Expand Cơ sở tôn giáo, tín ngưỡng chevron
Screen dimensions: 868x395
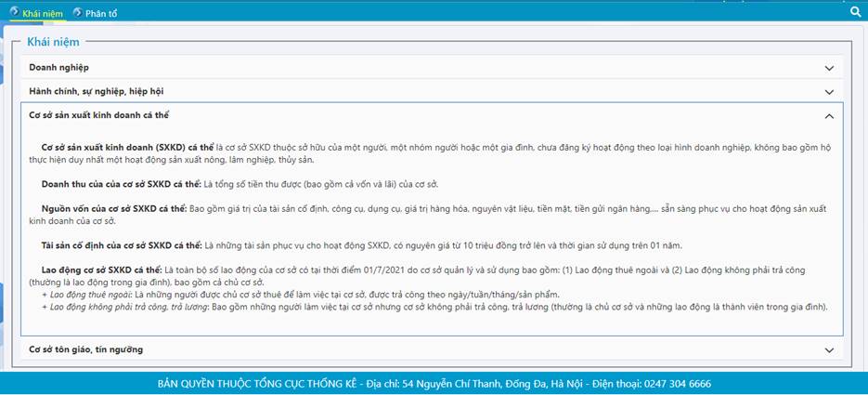(x=829, y=350)
